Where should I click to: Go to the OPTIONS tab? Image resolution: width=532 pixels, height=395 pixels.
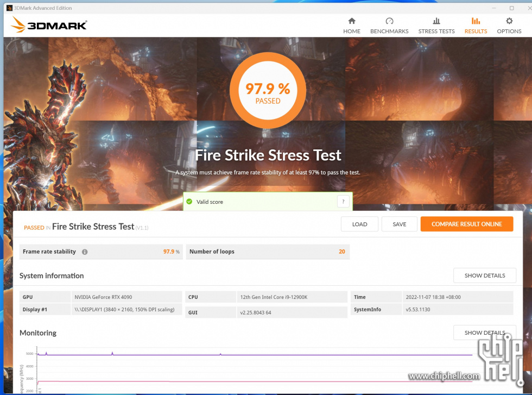pos(509,26)
